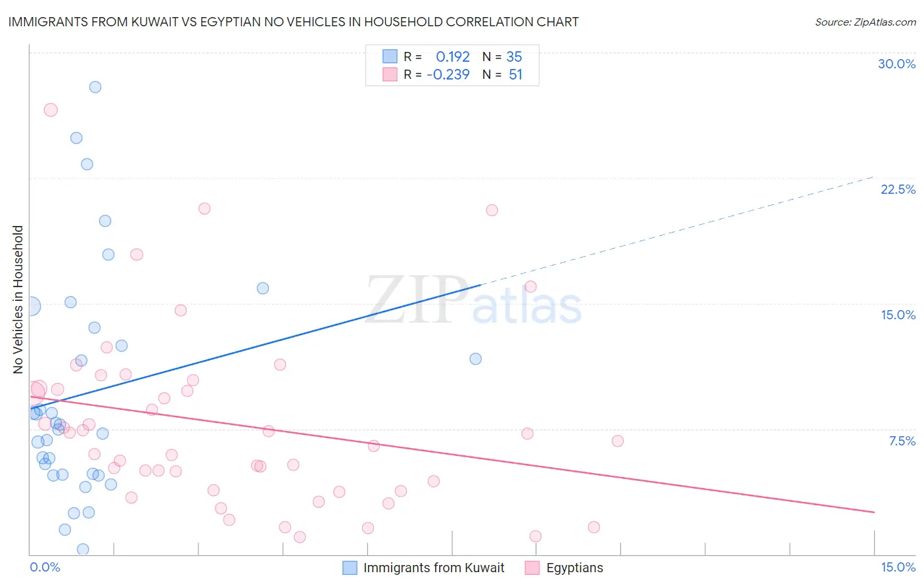Click the blue R = 0.192 stats swatch
The height and width of the screenshot is (586, 924).
[390, 56]
